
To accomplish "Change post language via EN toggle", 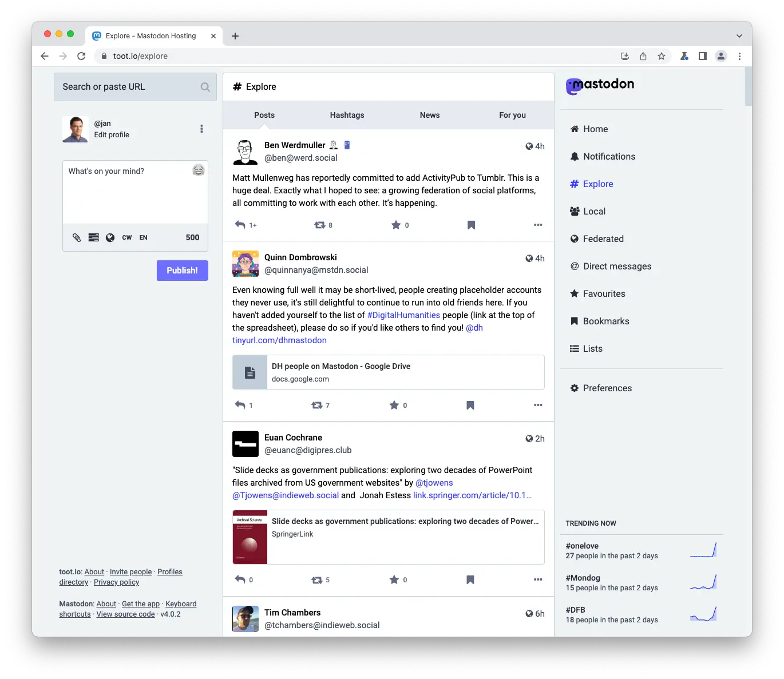I will click(x=143, y=237).
